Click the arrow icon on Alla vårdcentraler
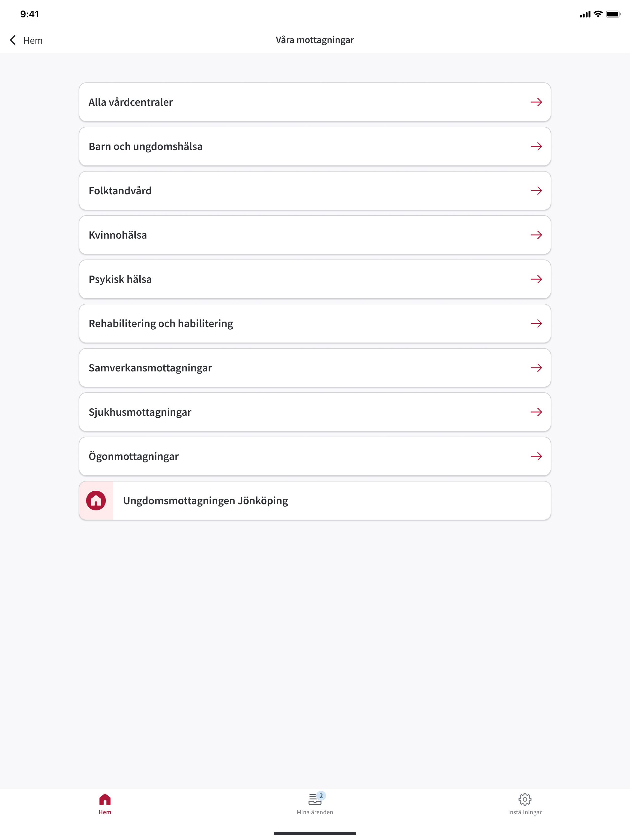 (x=536, y=102)
